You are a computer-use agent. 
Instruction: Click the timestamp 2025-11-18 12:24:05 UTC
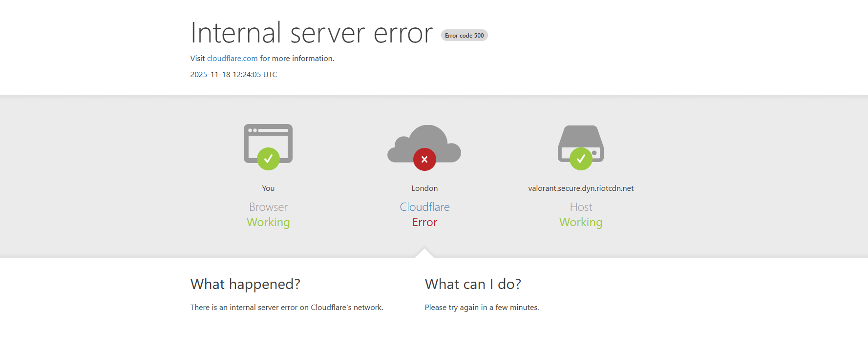[233, 74]
